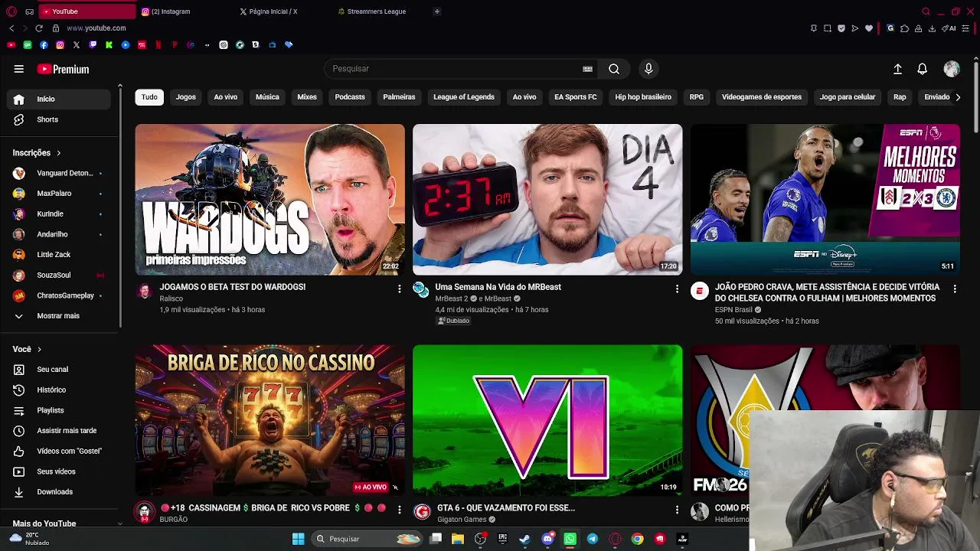Open the Kick bookmark icon
The width and height of the screenshot is (980, 551).
tap(109, 45)
